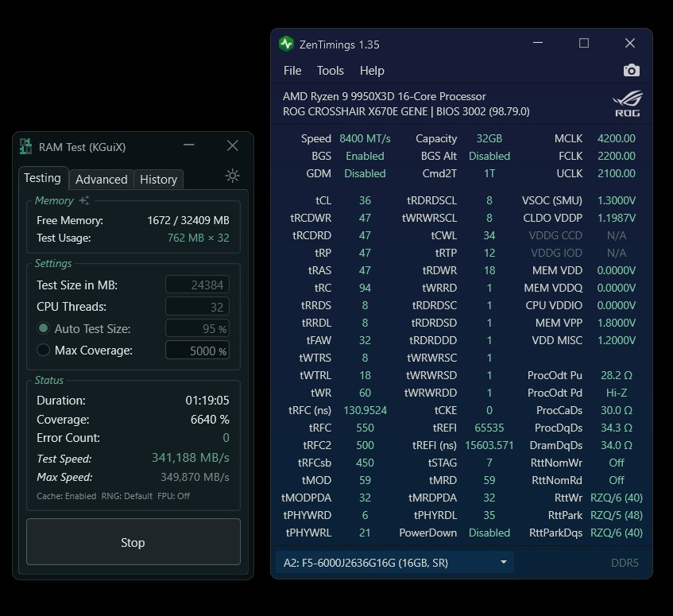
Task: Switch to the Testing tab
Action: (42, 178)
